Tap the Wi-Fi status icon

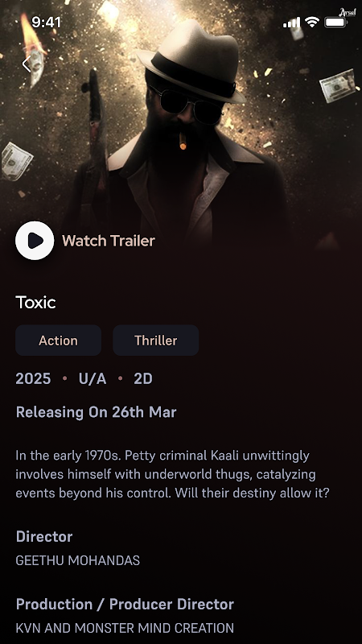(x=312, y=23)
